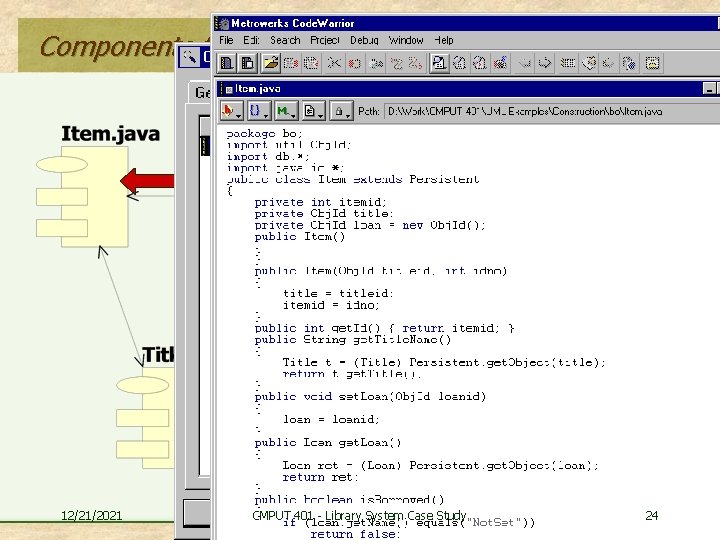Click the last icon of the main toolbar
This screenshot has height=540, width=720.
(652, 63)
